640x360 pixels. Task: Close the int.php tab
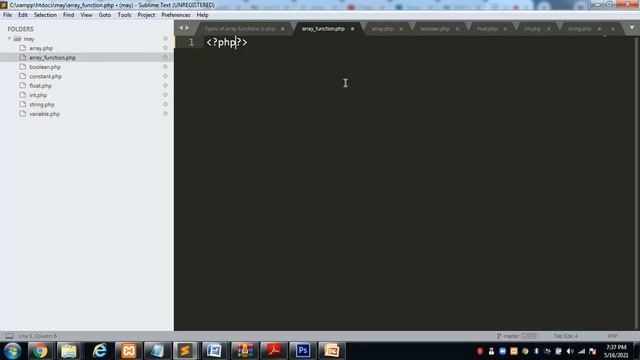click(549, 29)
